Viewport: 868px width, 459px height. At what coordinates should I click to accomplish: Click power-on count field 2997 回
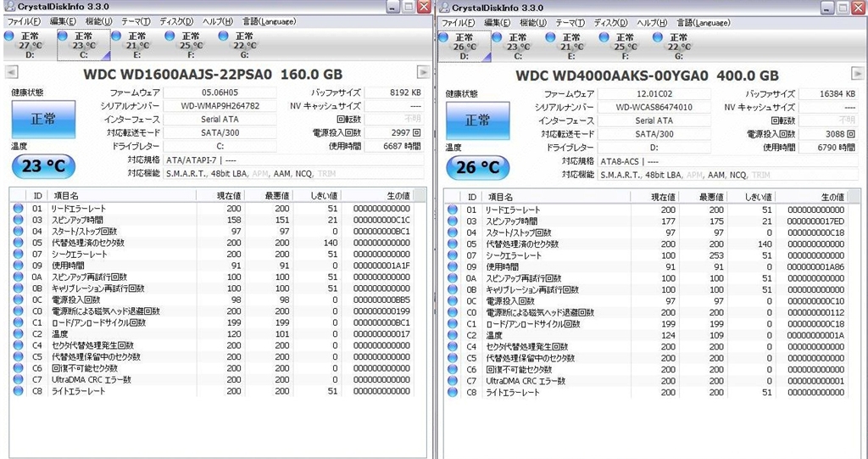pyautogui.click(x=393, y=132)
